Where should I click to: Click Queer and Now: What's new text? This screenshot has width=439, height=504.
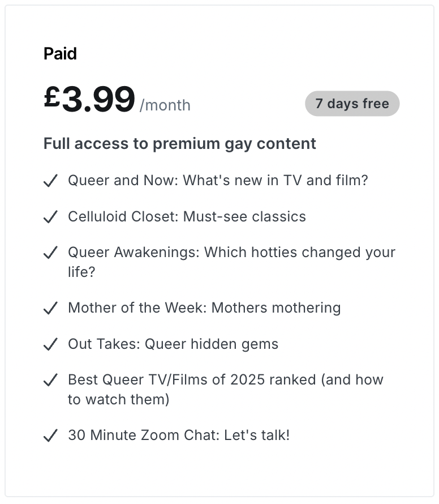tap(218, 180)
